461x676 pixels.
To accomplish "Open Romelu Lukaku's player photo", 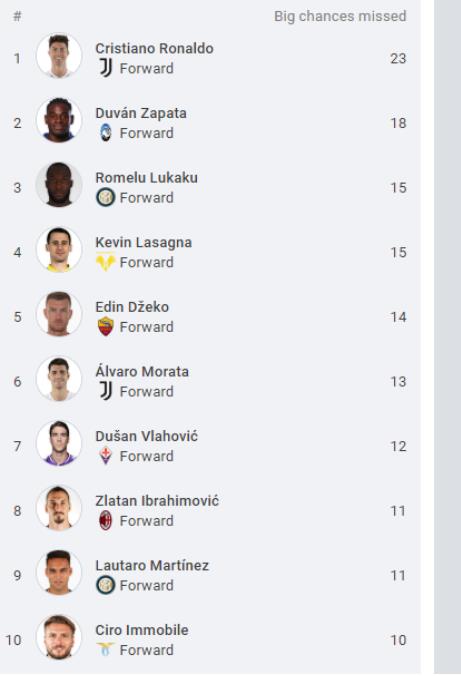I will (x=59, y=185).
